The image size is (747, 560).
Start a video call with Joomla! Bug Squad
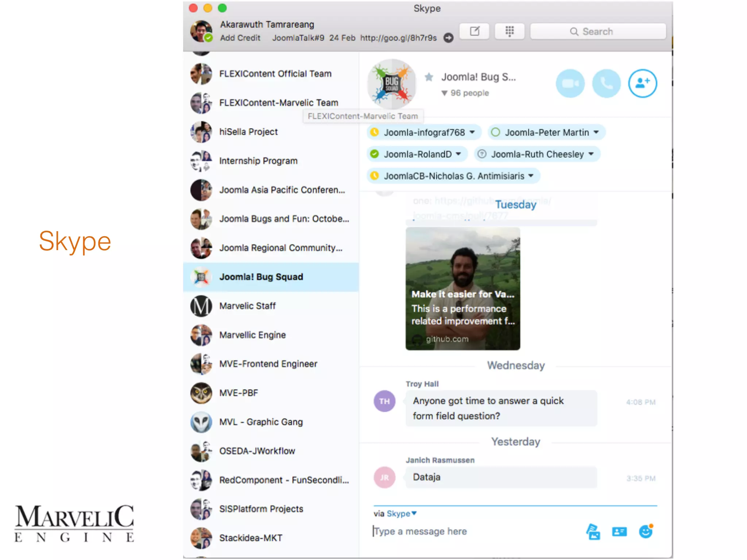point(570,83)
